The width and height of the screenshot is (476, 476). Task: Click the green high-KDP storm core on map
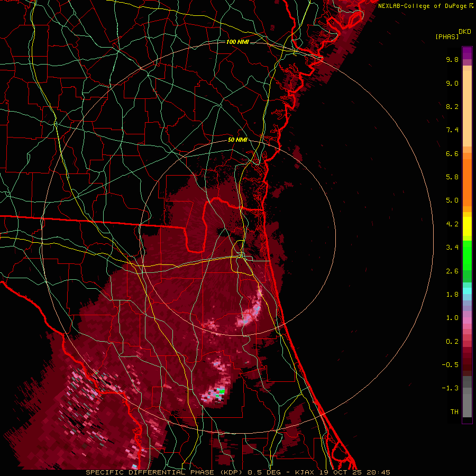click(x=222, y=391)
